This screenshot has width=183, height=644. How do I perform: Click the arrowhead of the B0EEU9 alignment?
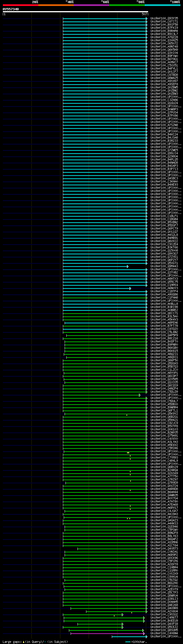click(144, 621)
